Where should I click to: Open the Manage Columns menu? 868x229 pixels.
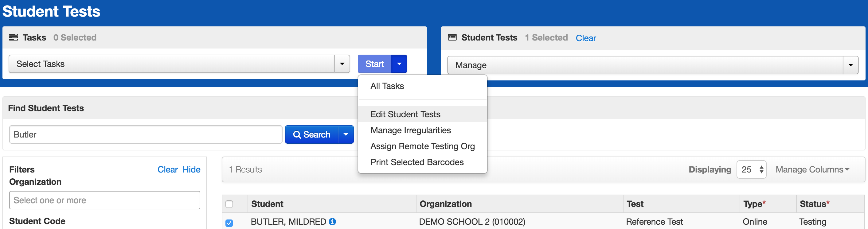(812, 169)
